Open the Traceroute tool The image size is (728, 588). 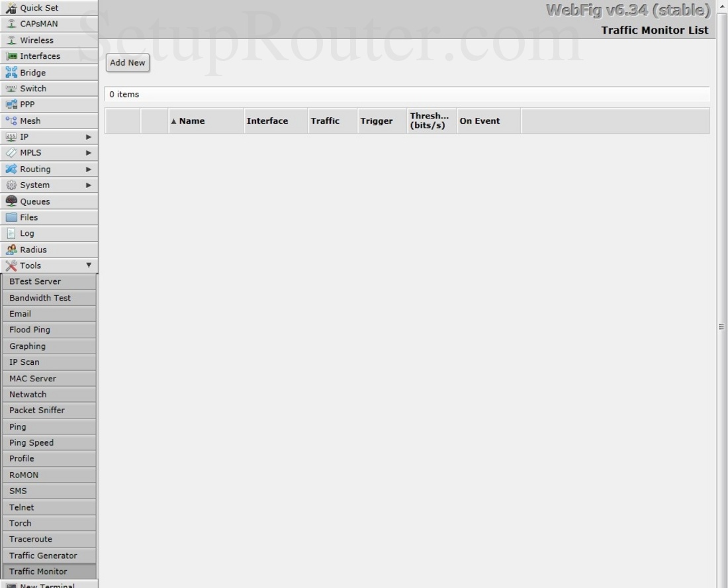49,539
